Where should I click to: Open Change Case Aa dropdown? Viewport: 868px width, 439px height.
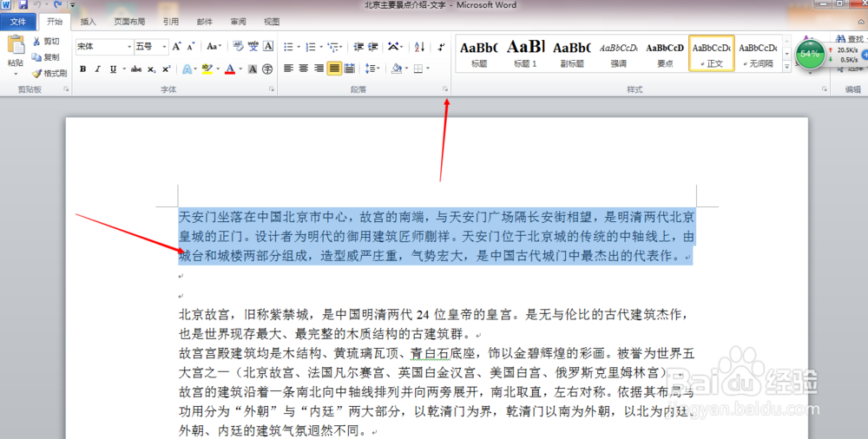[x=214, y=47]
